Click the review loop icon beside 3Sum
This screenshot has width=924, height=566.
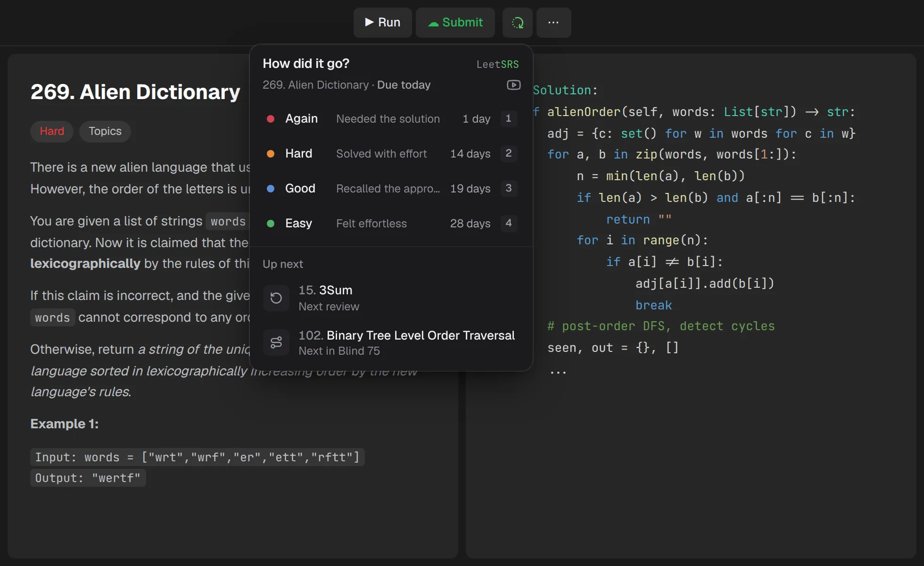coord(276,298)
